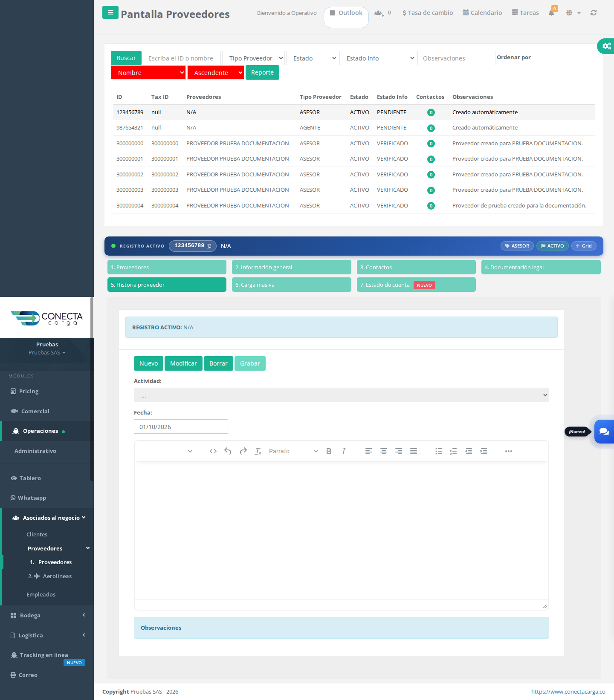The image size is (614, 700).
Task: Click the Buscar button
Action: (x=126, y=58)
